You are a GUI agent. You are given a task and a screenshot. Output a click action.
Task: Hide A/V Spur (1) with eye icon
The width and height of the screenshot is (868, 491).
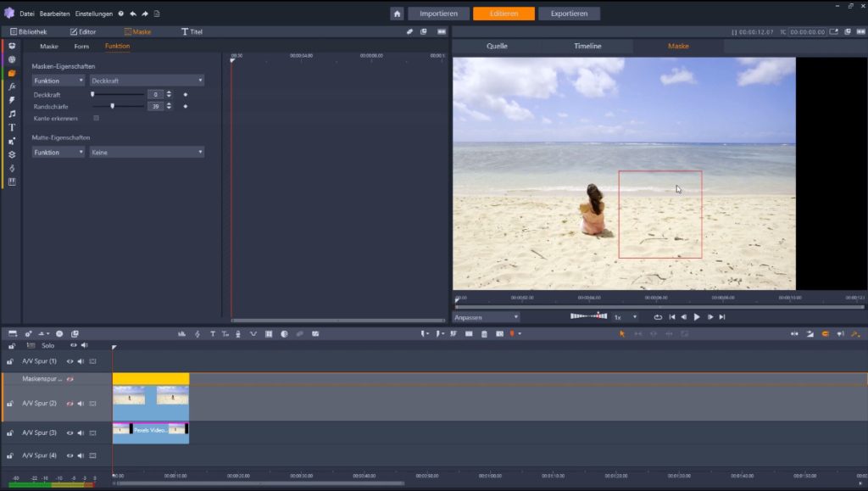70,361
